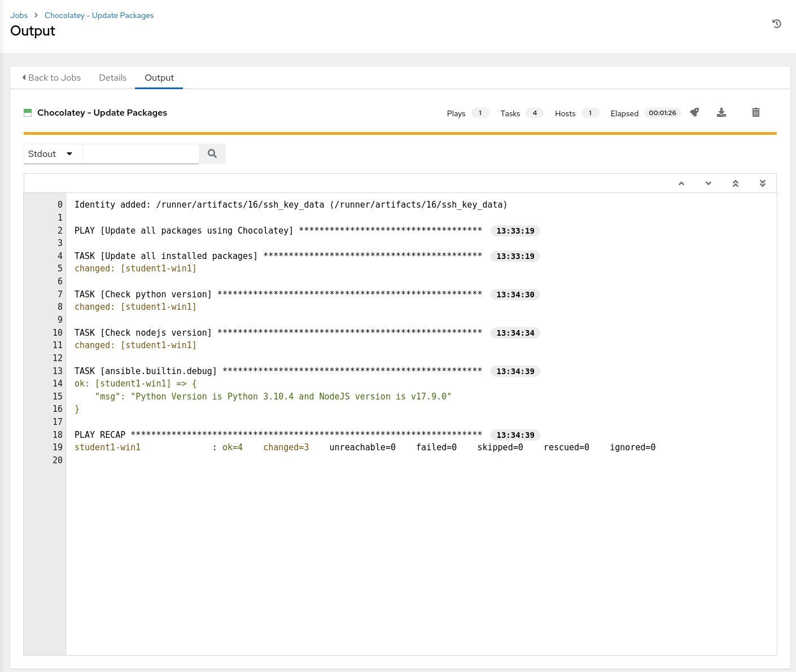Open the Stdout filter dropdown
The height and width of the screenshot is (672, 796).
53,153
